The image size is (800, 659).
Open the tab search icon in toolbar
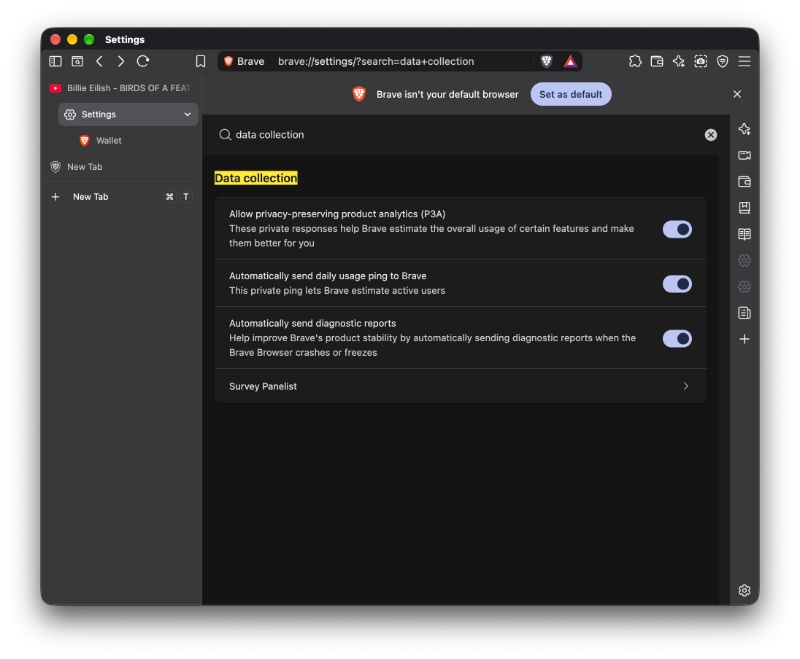(77, 61)
